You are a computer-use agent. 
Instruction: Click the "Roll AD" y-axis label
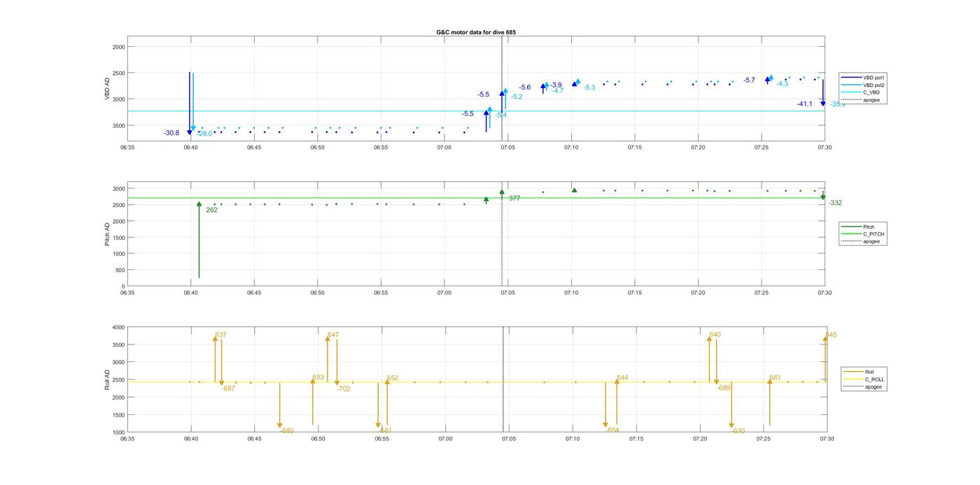pyautogui.click(x=108, y=379)
